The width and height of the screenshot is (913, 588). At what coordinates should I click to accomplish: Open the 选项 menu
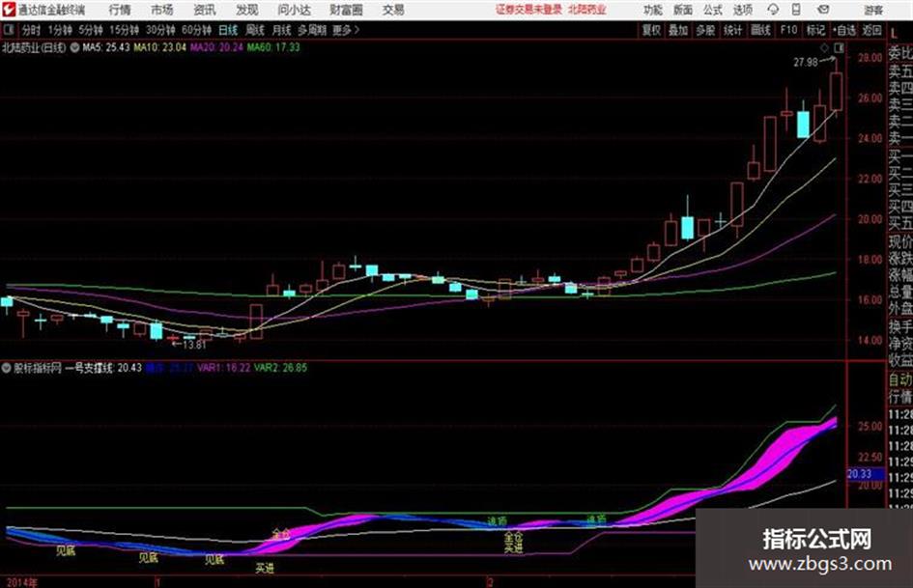pos(742,10)
